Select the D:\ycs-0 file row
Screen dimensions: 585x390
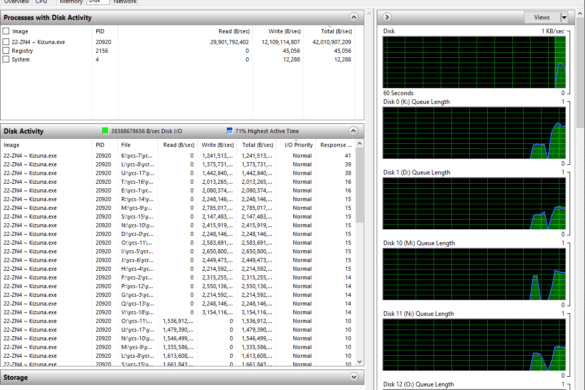[178, 234]
